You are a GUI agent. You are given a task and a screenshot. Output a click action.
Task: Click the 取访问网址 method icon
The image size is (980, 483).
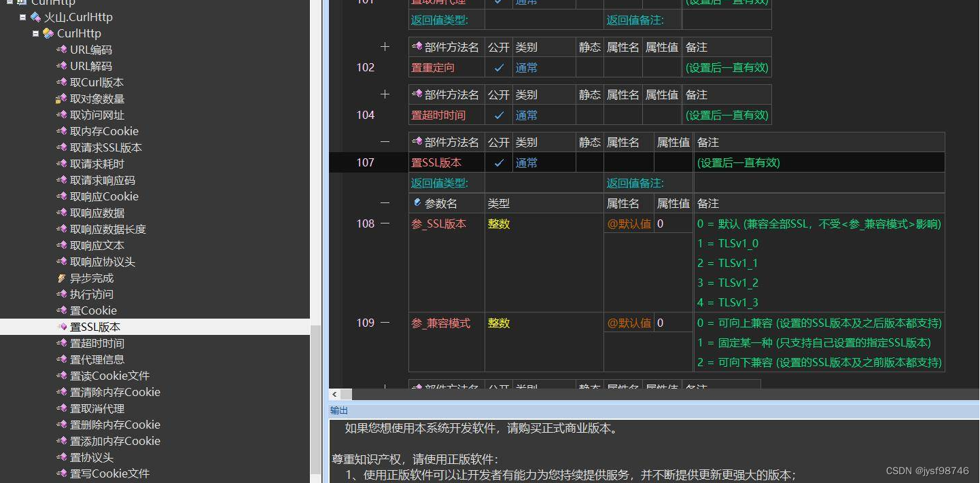coord(61,115)
